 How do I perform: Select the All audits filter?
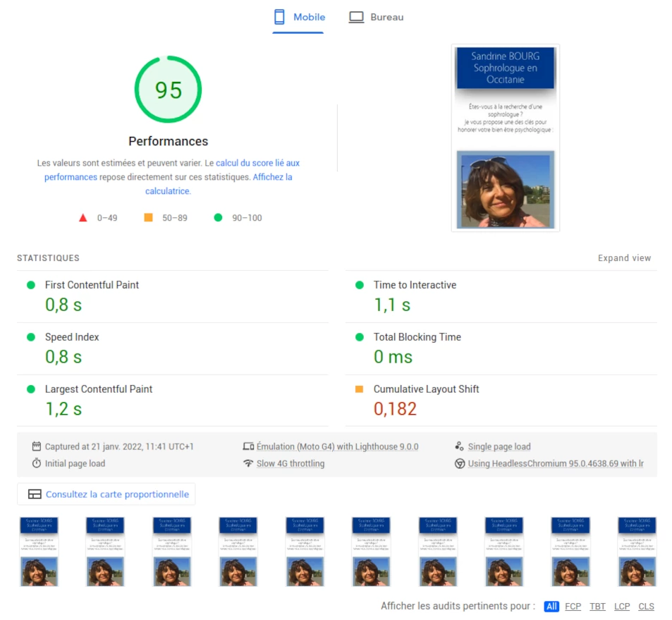point(551,607)
